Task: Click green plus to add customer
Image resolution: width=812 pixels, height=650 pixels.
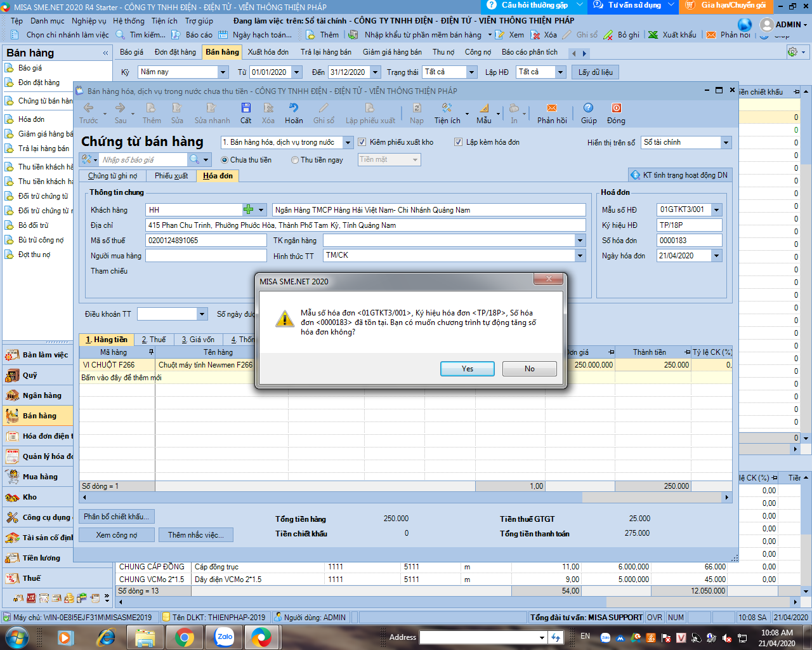Action: (x=249, y=209)
